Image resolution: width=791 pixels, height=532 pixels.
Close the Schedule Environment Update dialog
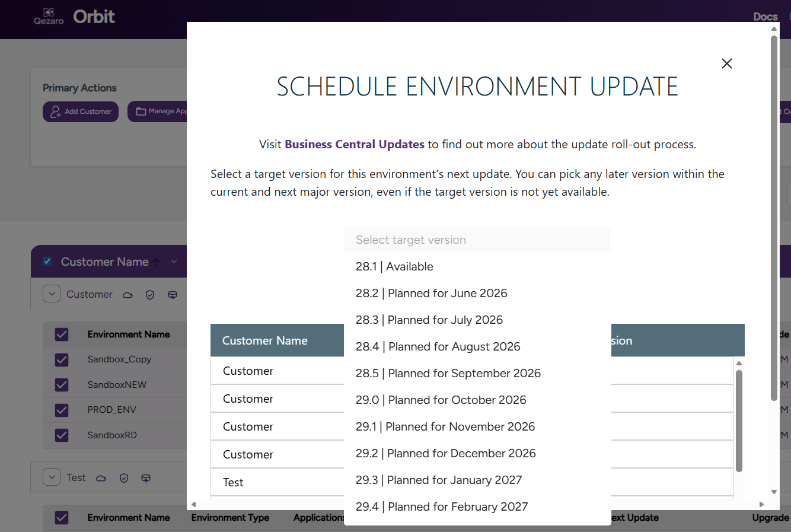point(726,63)
